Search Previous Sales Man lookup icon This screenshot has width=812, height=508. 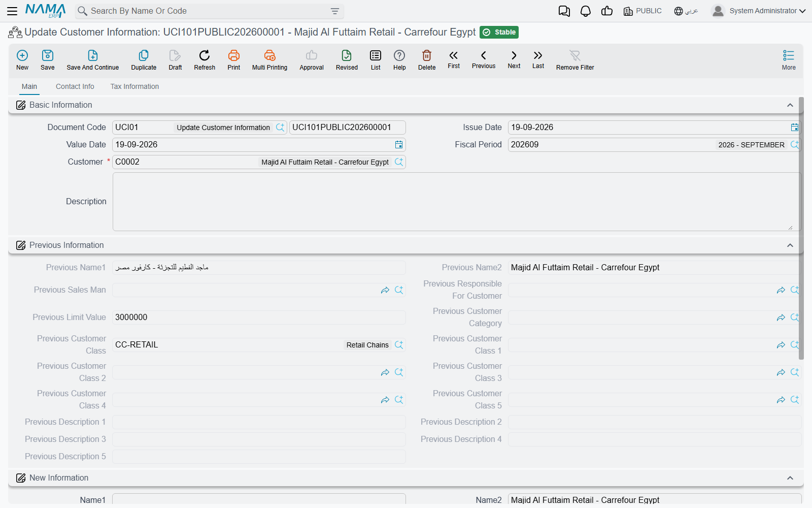pyautogui.click(x=399, y=290)
